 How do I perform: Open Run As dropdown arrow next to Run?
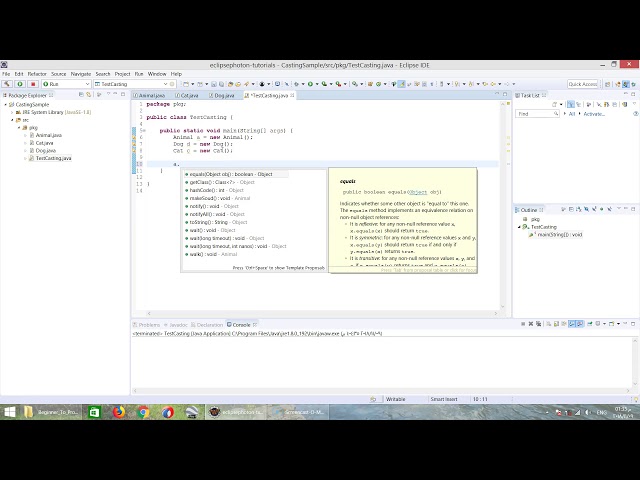317,84
